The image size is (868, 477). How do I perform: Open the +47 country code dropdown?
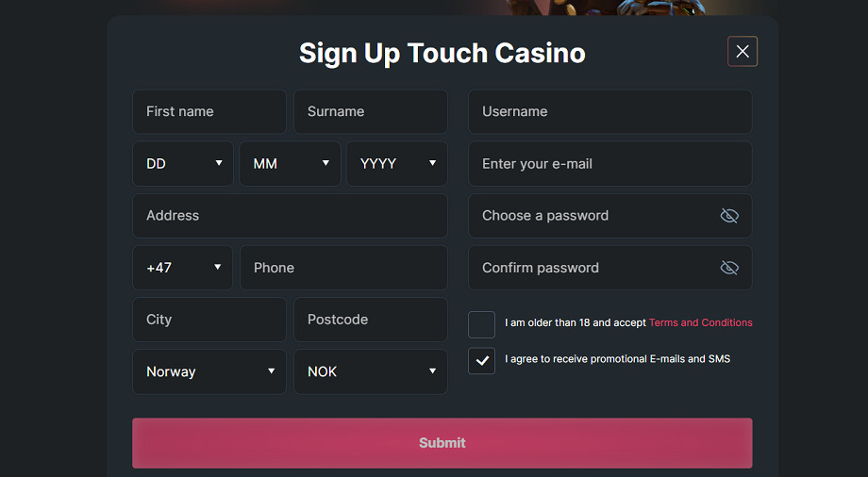(183, 268)
